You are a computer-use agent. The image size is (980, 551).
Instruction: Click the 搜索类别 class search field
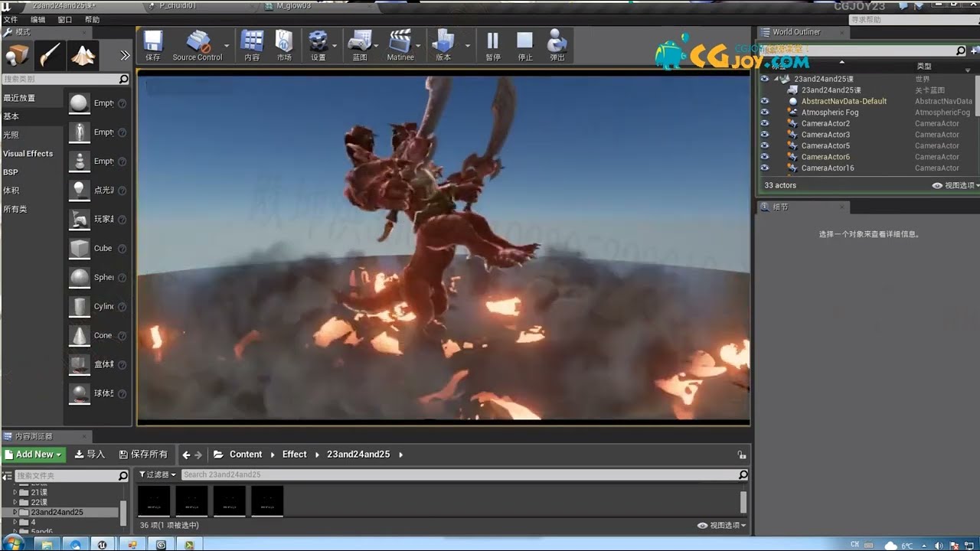(66, 79)
